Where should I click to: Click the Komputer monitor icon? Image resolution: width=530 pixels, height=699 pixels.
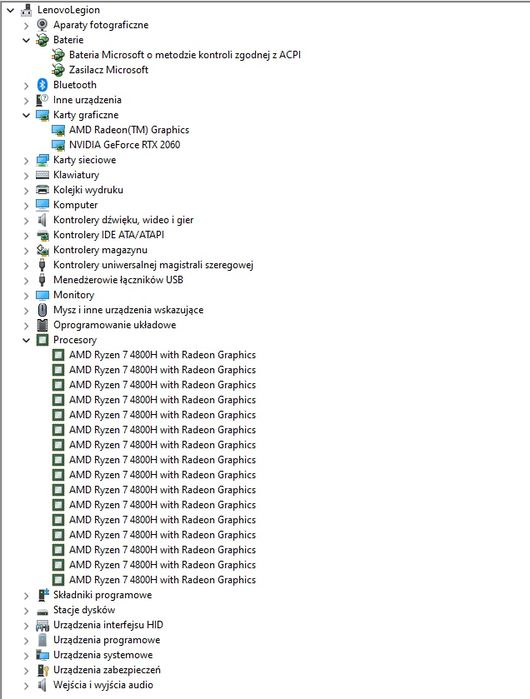[42, 205]
